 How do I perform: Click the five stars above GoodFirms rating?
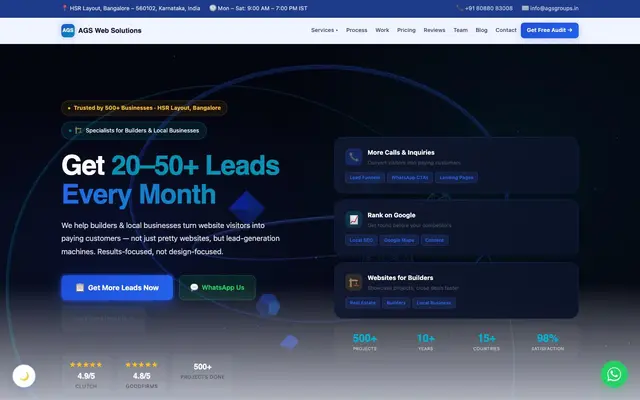click(x=141, y=364)
